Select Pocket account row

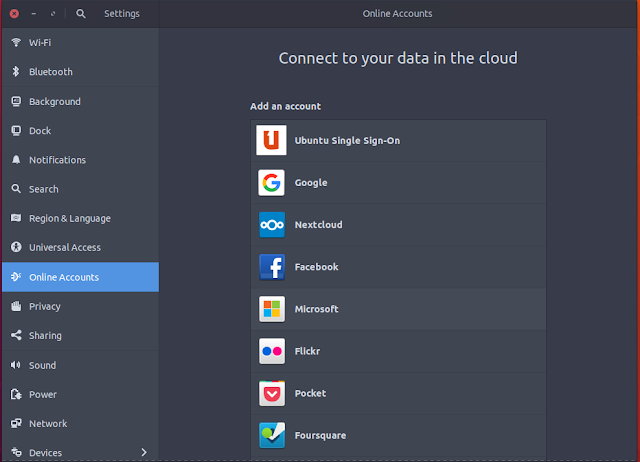point(398,393)
